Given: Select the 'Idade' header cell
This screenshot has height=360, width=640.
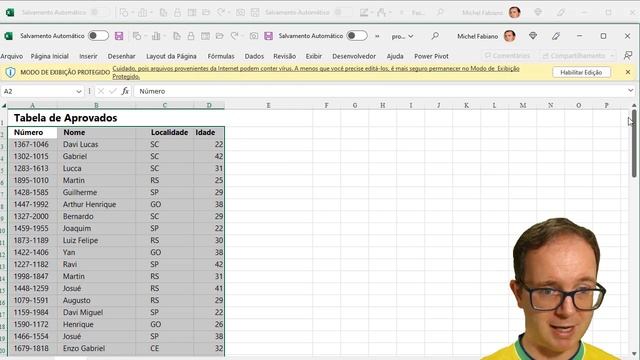Looking at the screenshot, I should click(209, 132).
